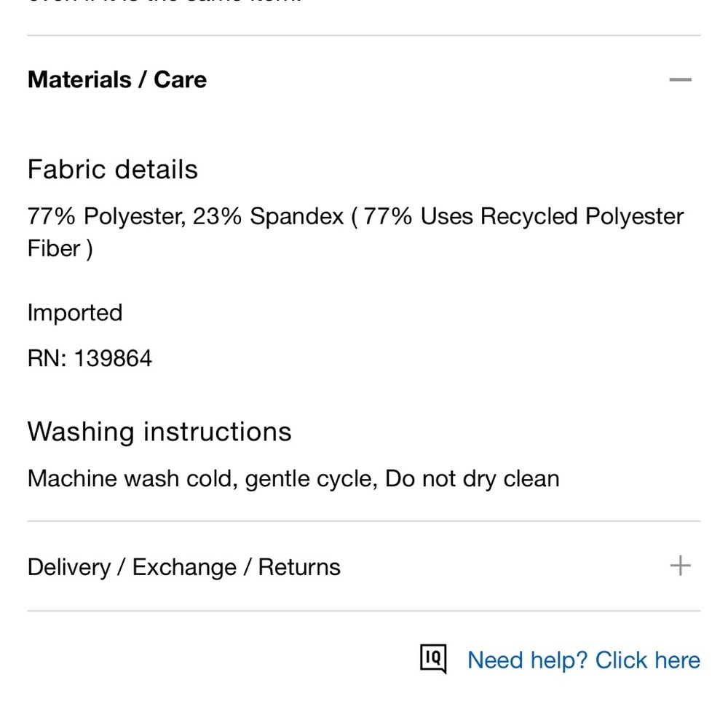Click the word "Fiber )" on second line
The width and height of the screenshot is (728, 728).
coord(60,248)
